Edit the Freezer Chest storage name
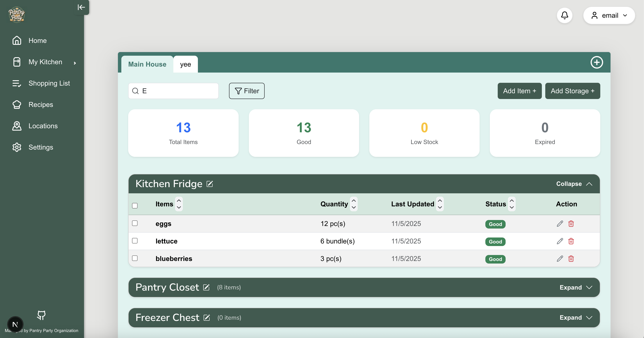Screen dimensions: 644x338 click(x=207, y=318)
